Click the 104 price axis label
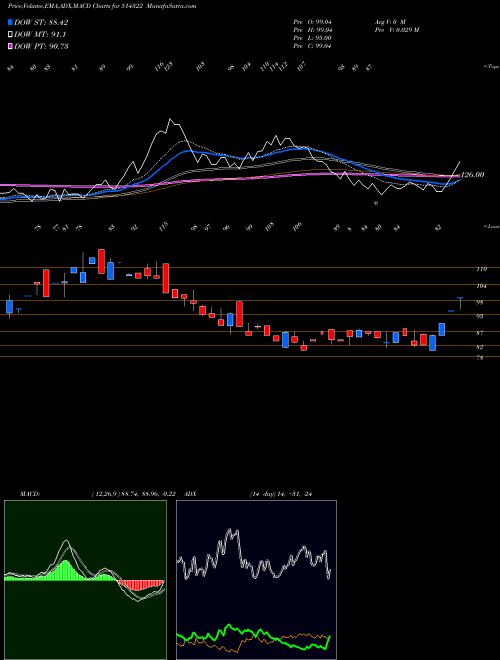The height and width of the screenshot is (660, 500). click(481, 286)
